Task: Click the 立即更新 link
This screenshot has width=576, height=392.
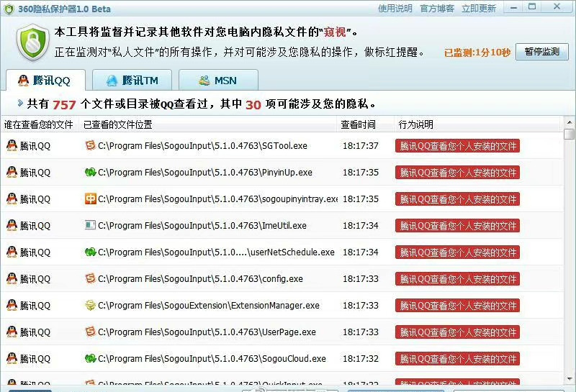Action: tap(479, 8)
